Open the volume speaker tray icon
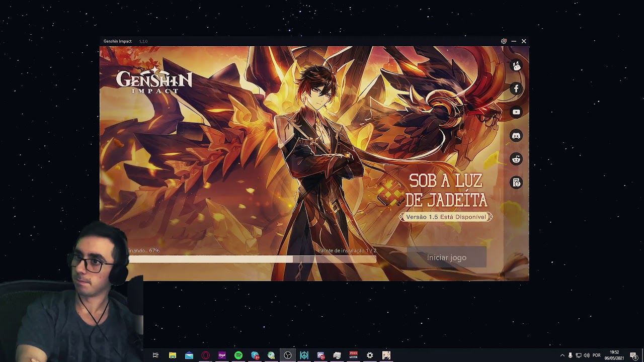Image resolution: width=644 pixels, height=362 pixels. (586, 355)
